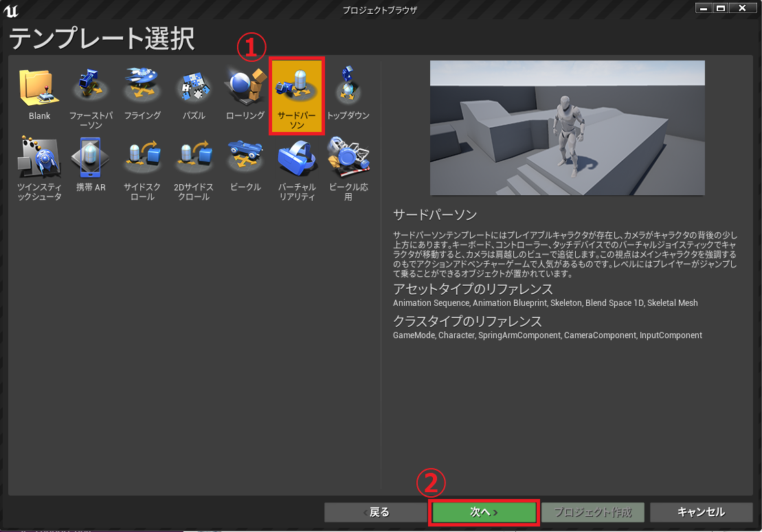Pick the フライング template icon
This screenshot has height=532, width=762.
142,87
